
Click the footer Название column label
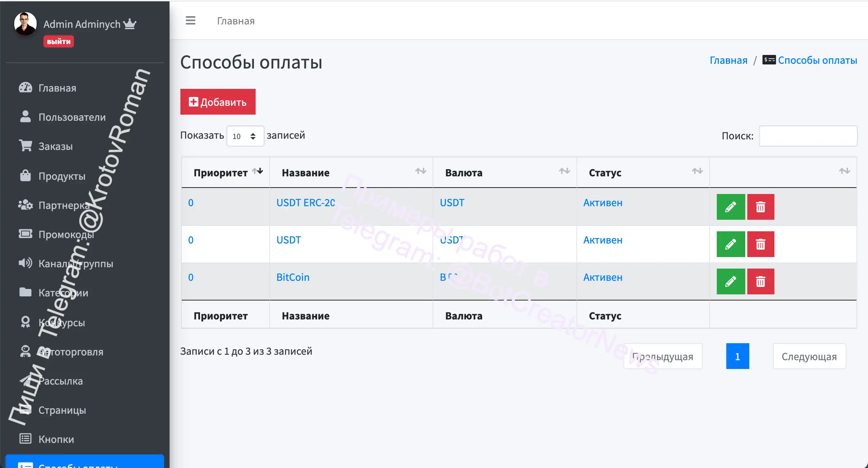click(305, 316)
